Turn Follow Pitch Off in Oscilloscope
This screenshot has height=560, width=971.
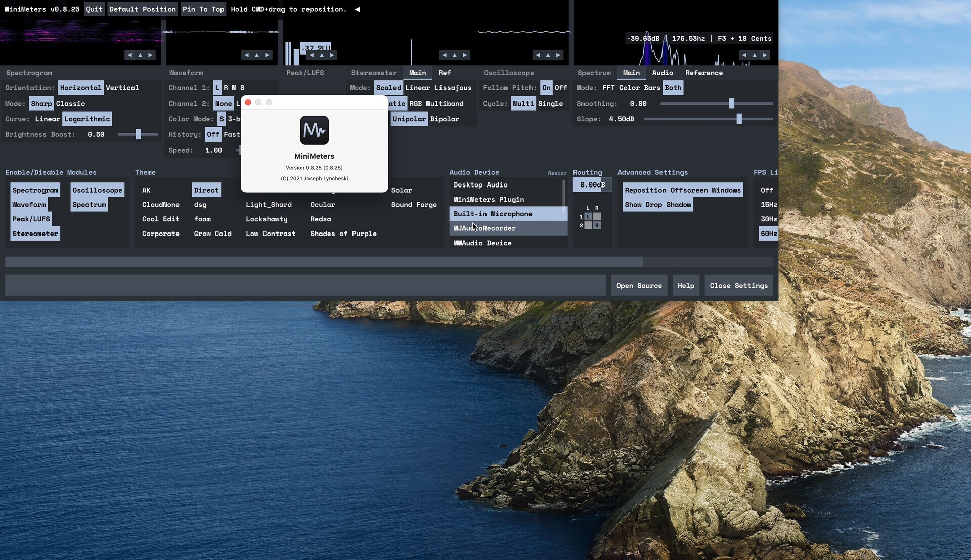pyautogui.click(x=561, y=88)
